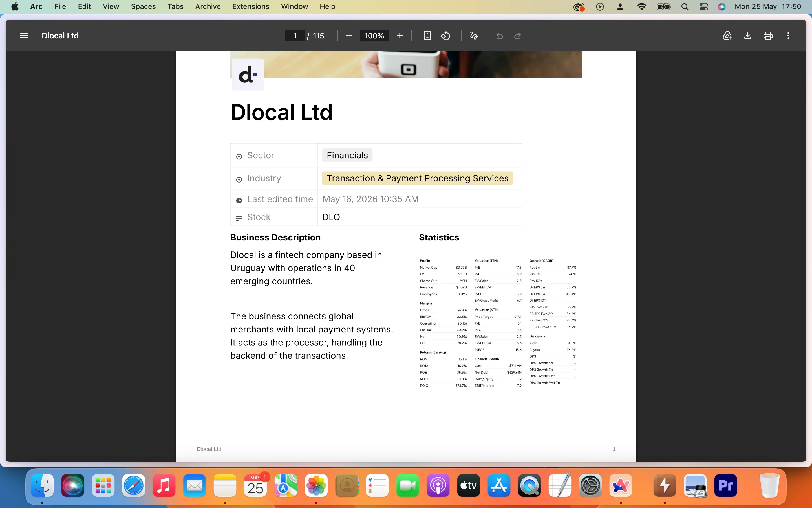Open the Extensions menu
Image resolution: width=812 pixels, height=508 pixels.
coord(251,7)
